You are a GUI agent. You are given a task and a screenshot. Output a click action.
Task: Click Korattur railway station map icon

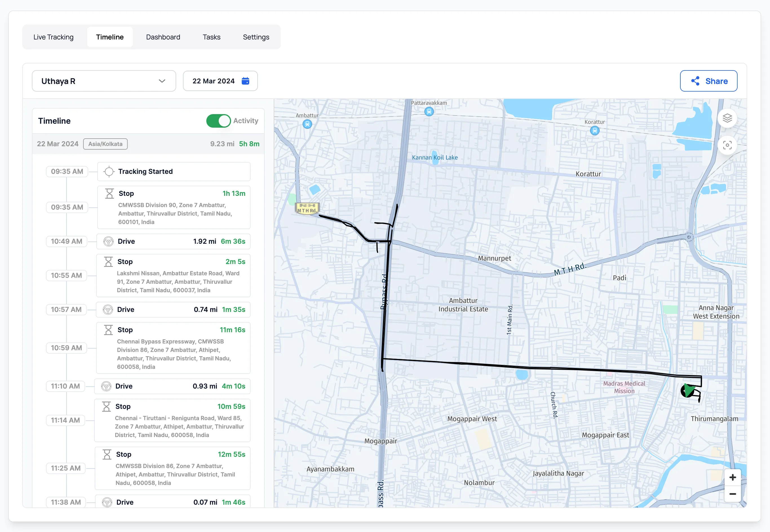tap(595, 131)
